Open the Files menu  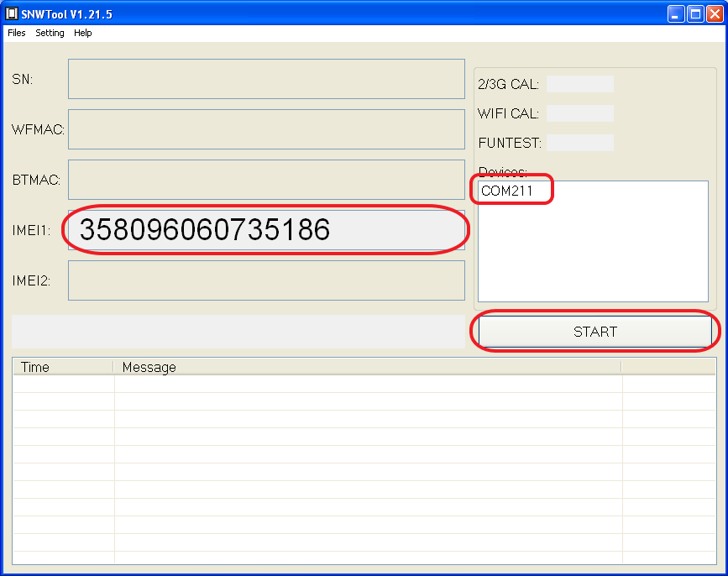(17, 33)
